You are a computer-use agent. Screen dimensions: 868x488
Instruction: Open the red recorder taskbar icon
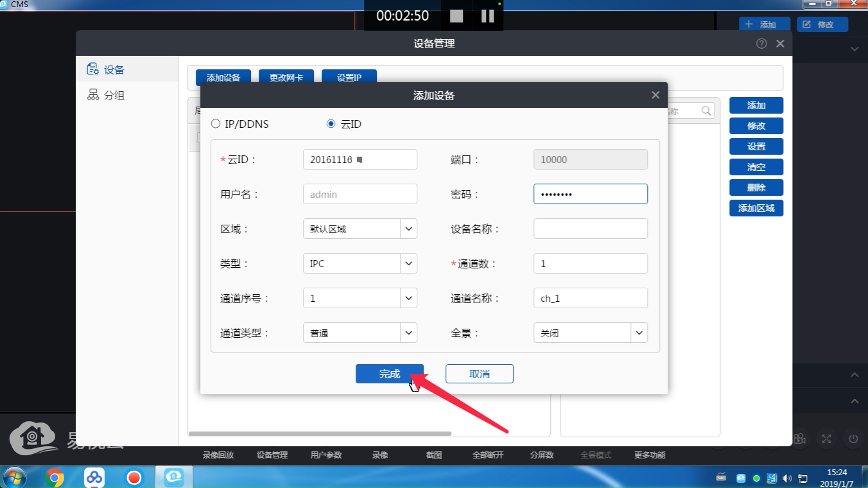click(x=134, y=478)
